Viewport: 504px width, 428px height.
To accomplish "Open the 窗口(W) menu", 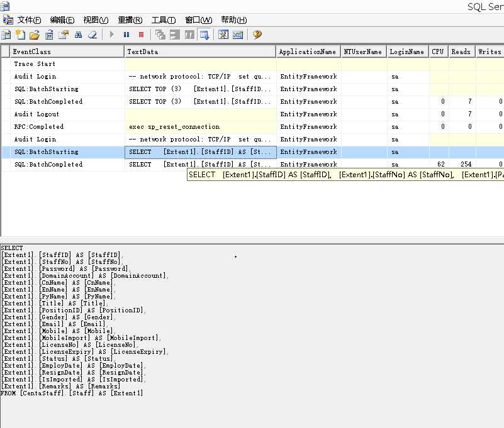I will [x=199, y=20].
